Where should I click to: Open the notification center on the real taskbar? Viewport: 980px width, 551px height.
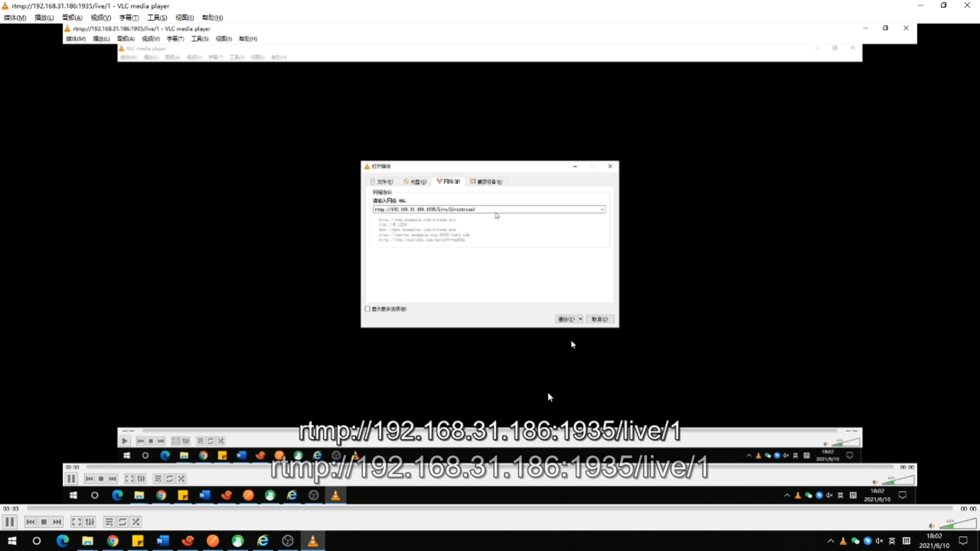tap(964, 541)
